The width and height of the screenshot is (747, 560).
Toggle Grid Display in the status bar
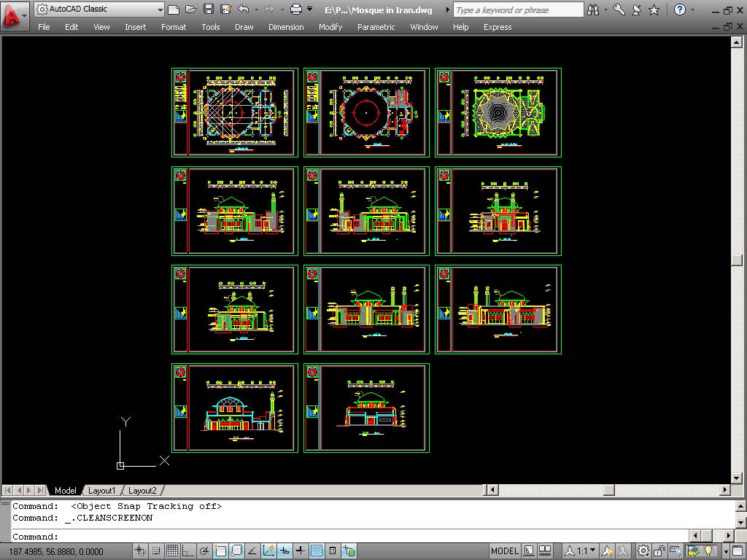click(x=172, y=551)
